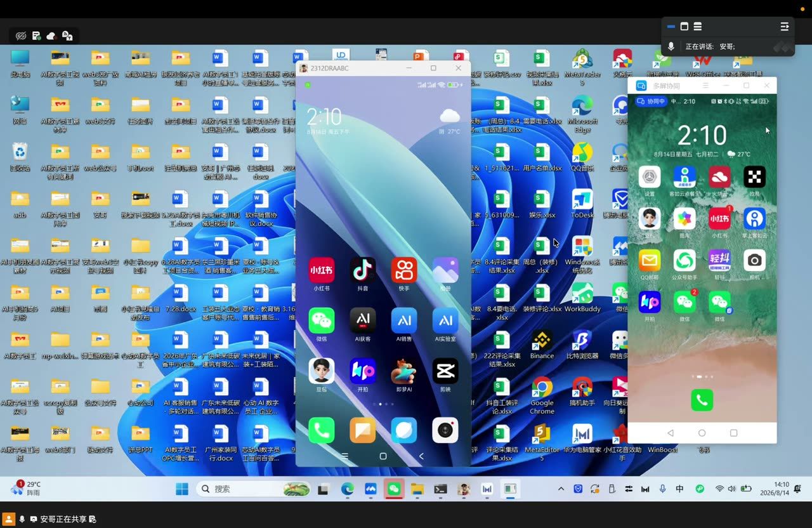Open 相册 gallery in the 2312DRAABC phone
The height and width of the screenshot is (528, 812).
(x=445, y=270)
